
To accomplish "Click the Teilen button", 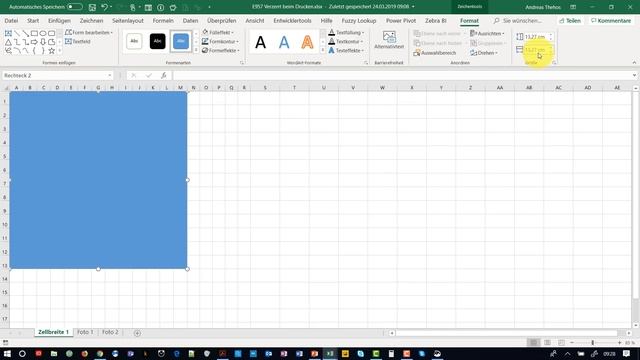I will [x=570, y=20].
